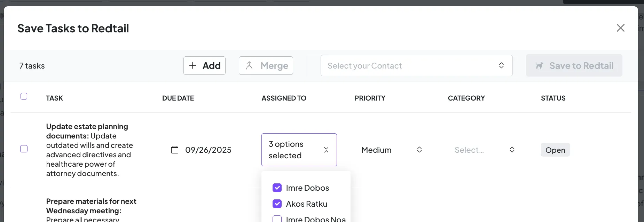Image resolution: width=644 pixels, height=222 pixels.
Task: Click Add to create a new task
Action: click(204, 65)
